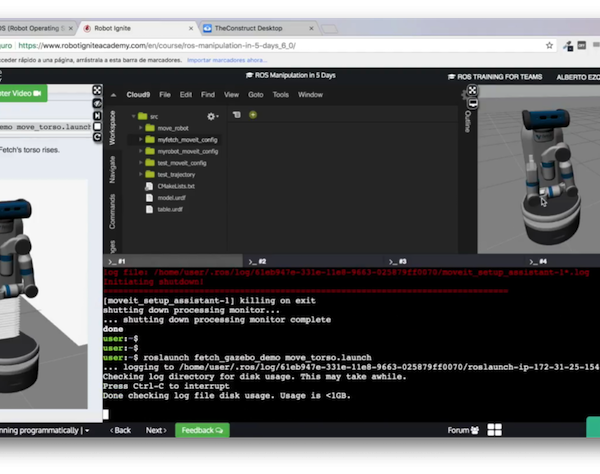Click the move_robot folder icon
Viewport: 600px width, 474px height.
(x=150, y=128)
